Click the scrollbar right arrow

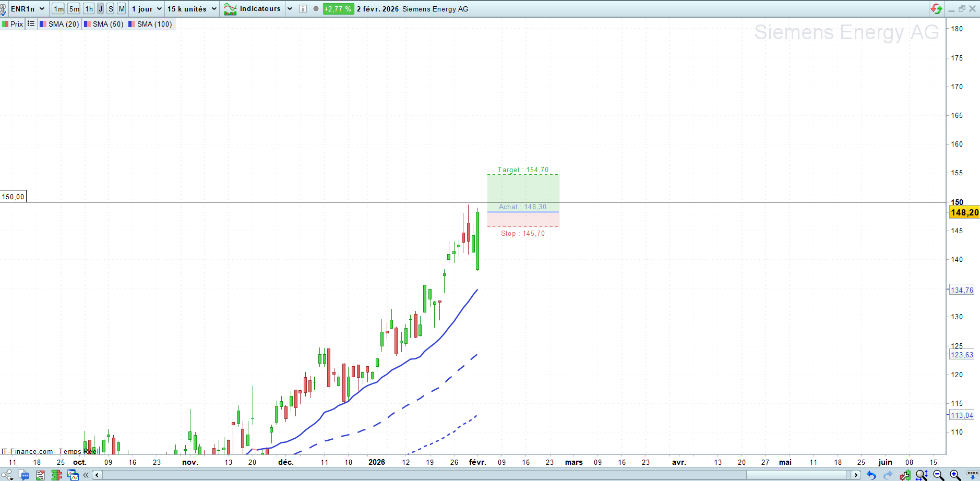coord(856,475)
